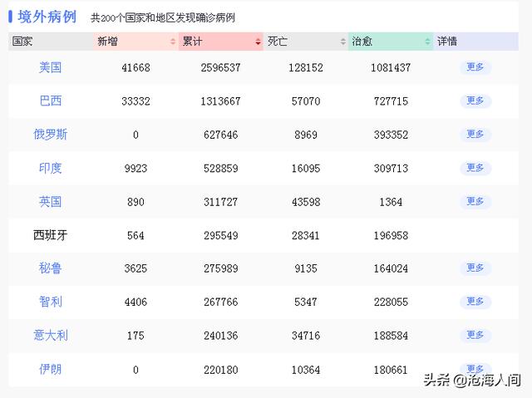Select 美国 cumulative value 2596537
This screenshot has height=398, width=532.
(x=220, y=68)
